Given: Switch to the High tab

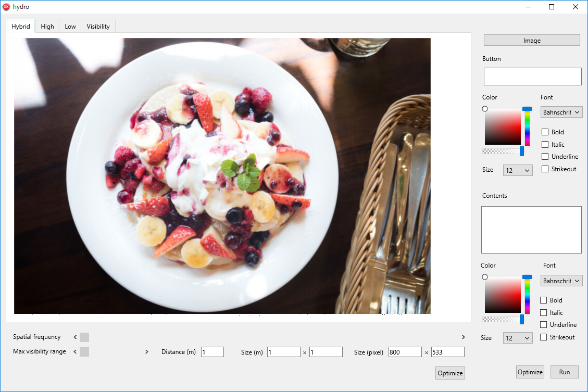Looking at the screenshot, I should 47,27.
